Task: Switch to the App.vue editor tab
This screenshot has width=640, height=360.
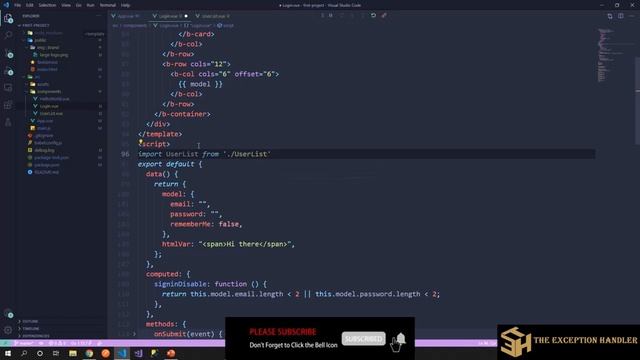Action: tap(127, 16)
